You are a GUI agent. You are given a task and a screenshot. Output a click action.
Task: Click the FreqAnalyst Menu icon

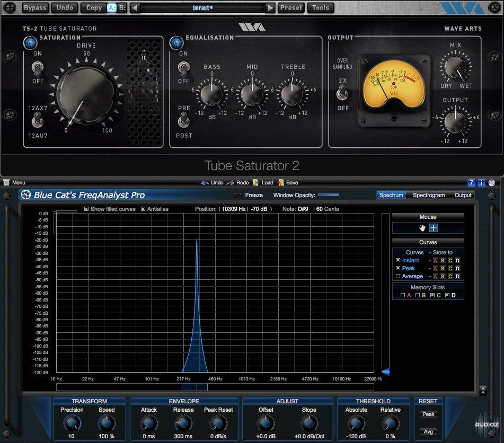tap(6, 183)
